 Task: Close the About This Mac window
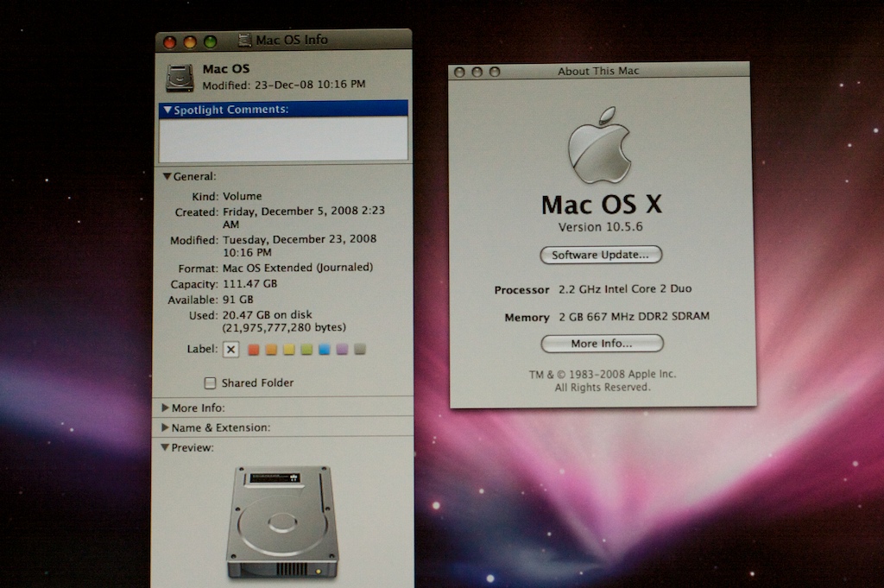point(460,72)
